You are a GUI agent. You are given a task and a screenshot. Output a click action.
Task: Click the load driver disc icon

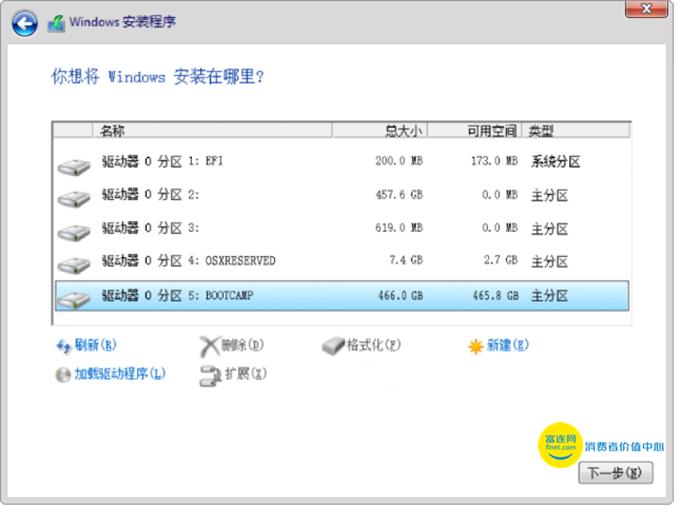[63, 375]
